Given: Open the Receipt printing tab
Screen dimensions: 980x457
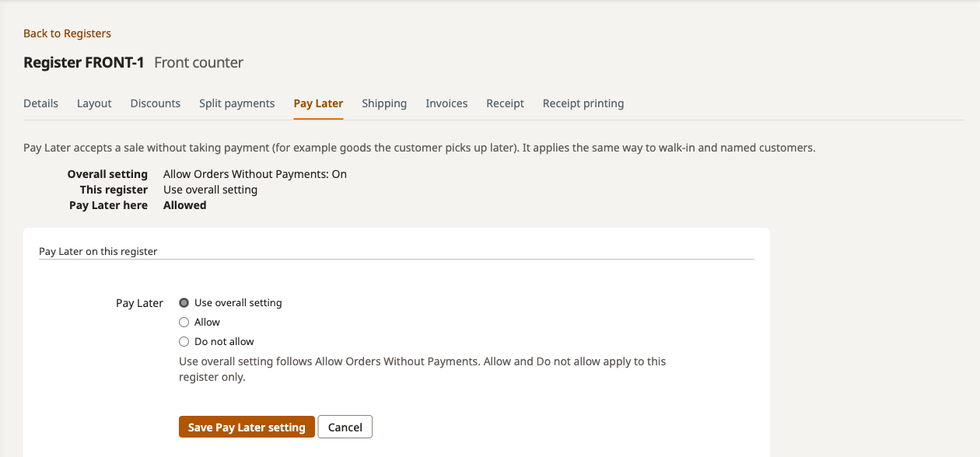Looking at the screenshot, I should 583,103.
